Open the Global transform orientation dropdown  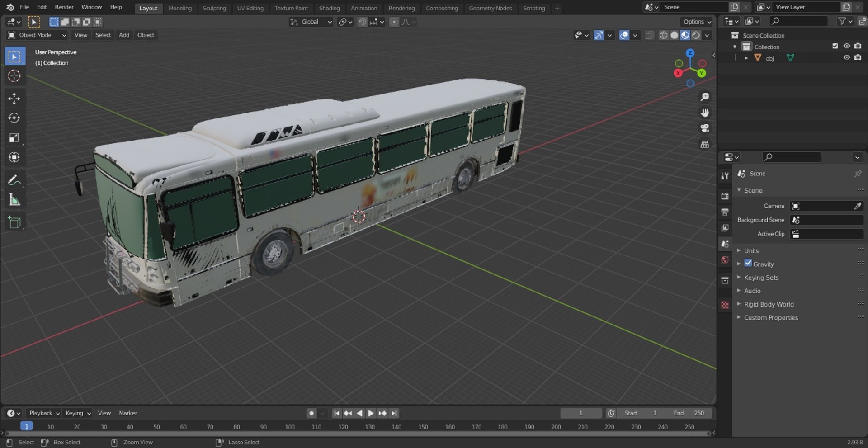(311, 22)
